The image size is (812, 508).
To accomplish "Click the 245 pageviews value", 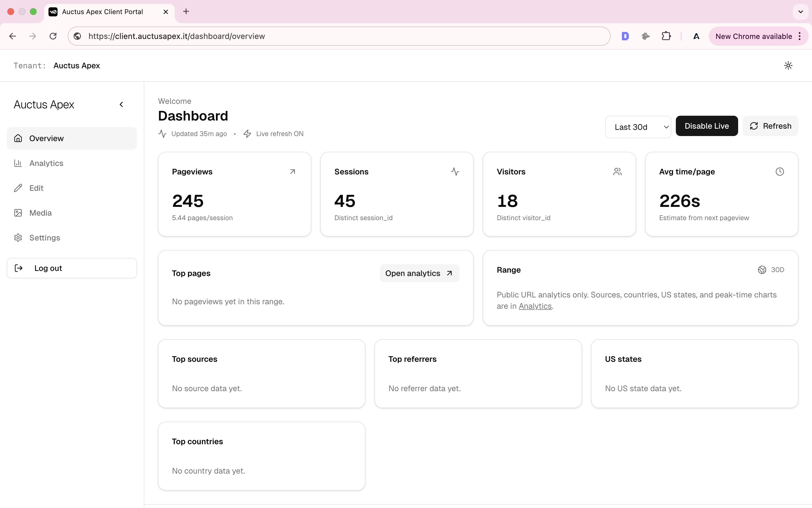I will [188, 201].
